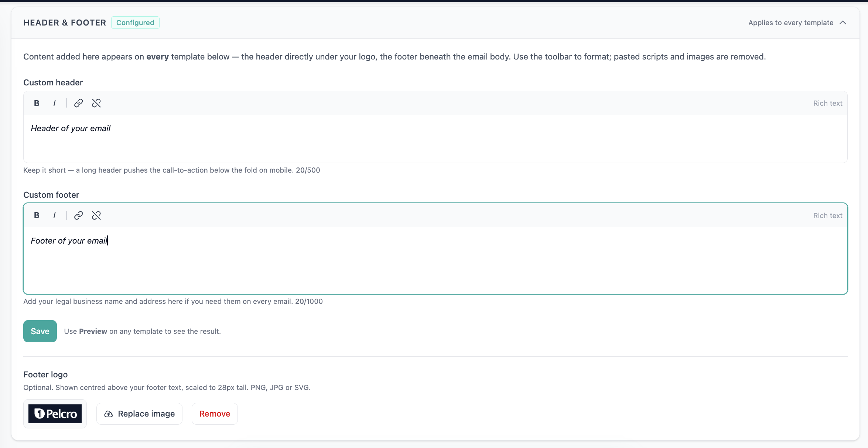Click into the Custom header text area
Screen dimensions: 868x448
(435, 139)
